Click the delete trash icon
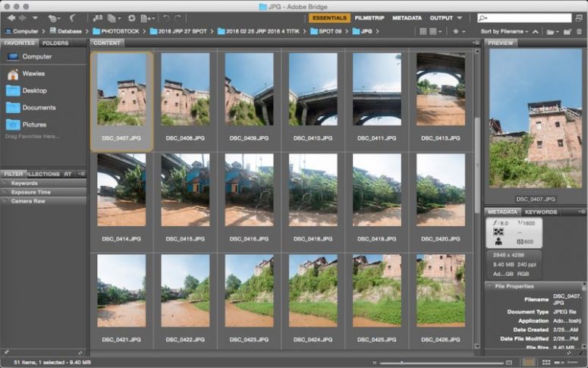Viewport: 588px width, 368px height. pos(580,32)
